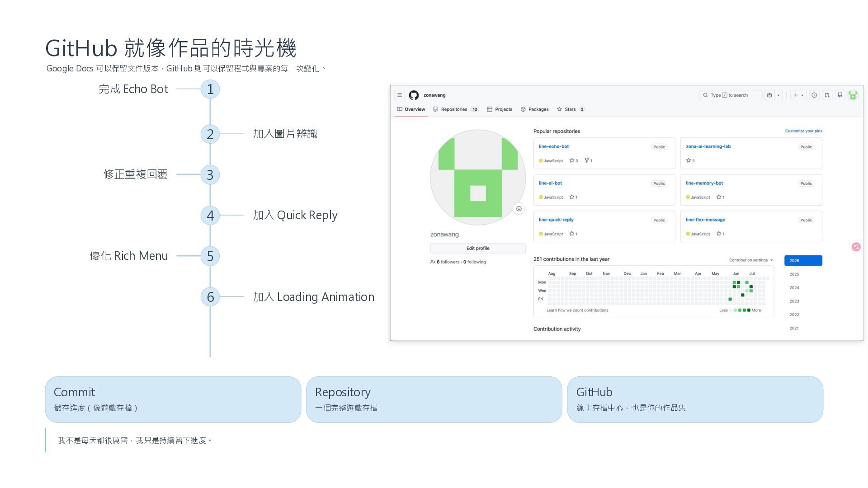Switch to the Projects tab

500,109
